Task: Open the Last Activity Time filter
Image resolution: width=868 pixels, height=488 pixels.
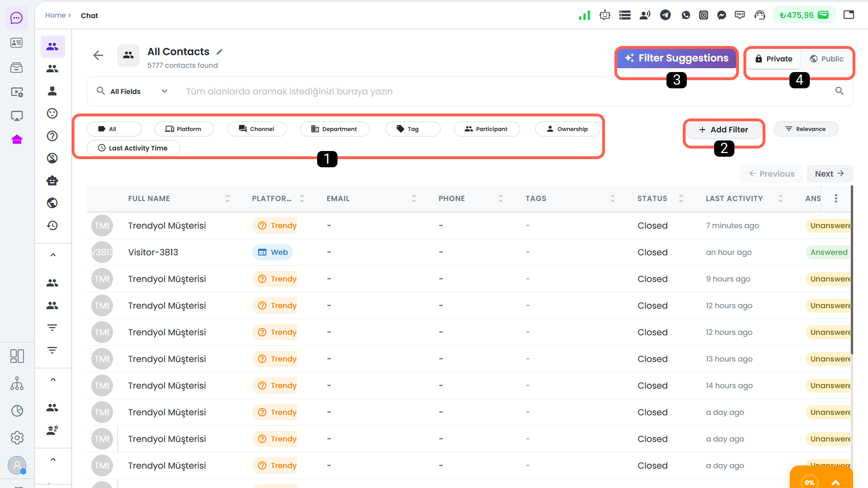Action: [x=133, y=148]
